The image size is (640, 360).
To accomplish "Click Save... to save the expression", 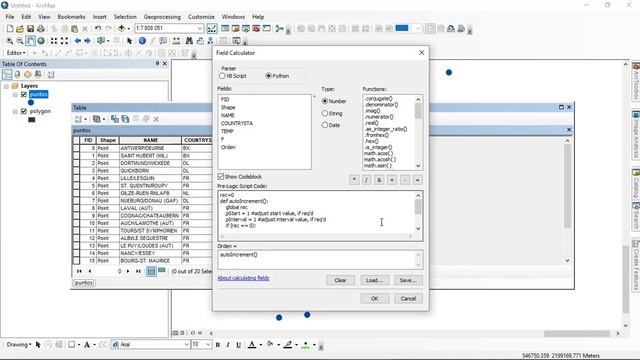I will [x=408, y=280].
